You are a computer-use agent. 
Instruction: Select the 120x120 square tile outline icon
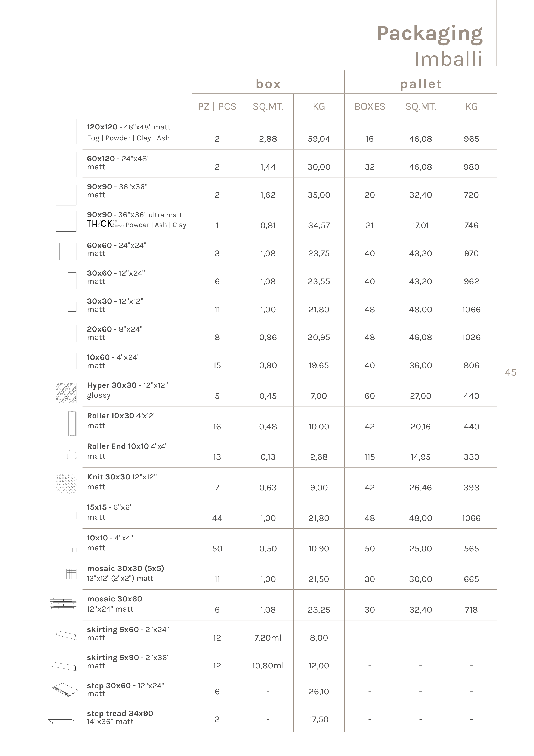(64, 132)
